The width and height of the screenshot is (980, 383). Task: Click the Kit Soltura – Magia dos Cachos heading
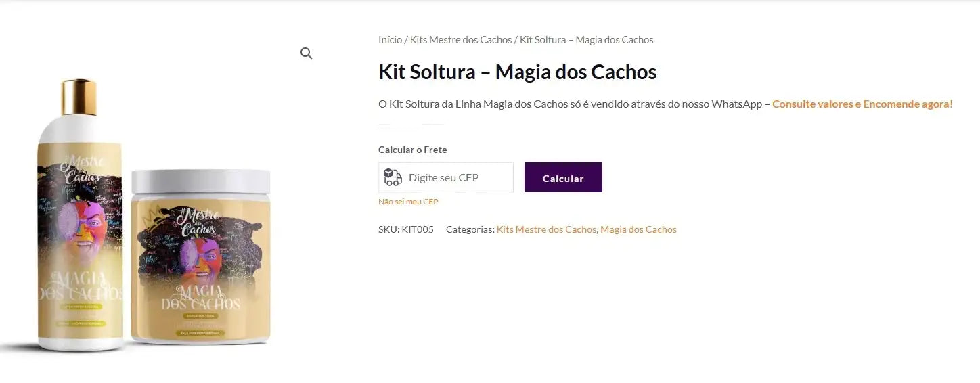tap(517, 72)
